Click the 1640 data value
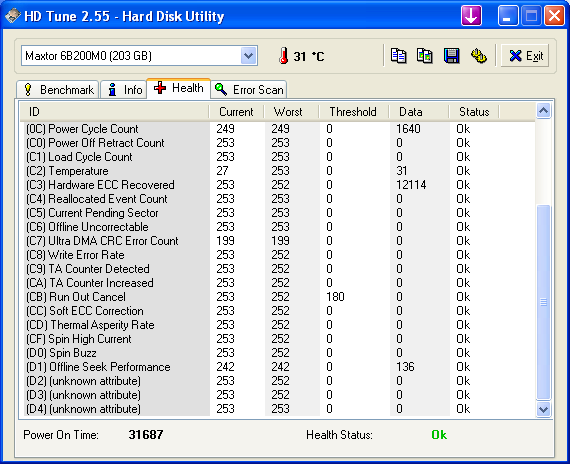This screenshot has height=464, width=570. click(x=408, y=129)
